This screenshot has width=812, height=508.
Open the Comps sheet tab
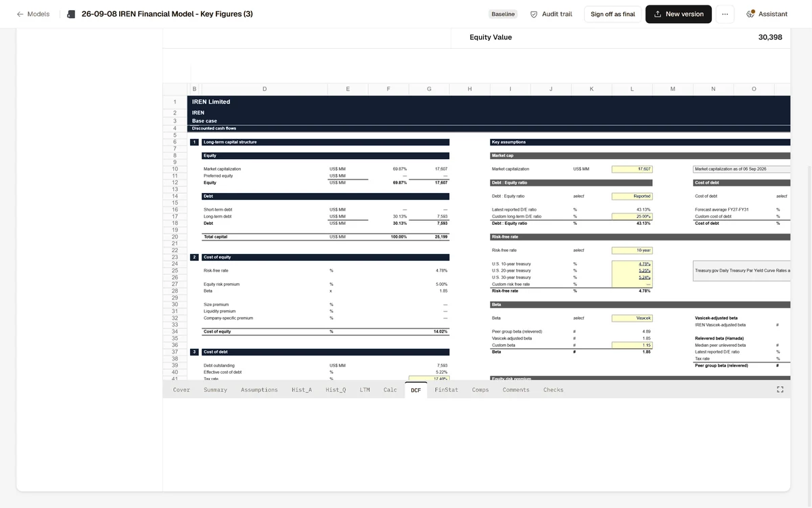pos(480,390)
